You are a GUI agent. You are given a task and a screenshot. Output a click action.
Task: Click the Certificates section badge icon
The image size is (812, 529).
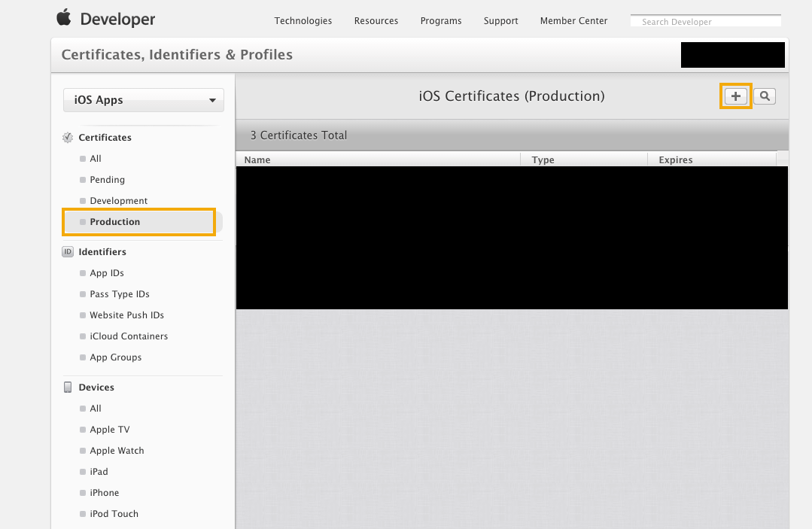(68, 137)
